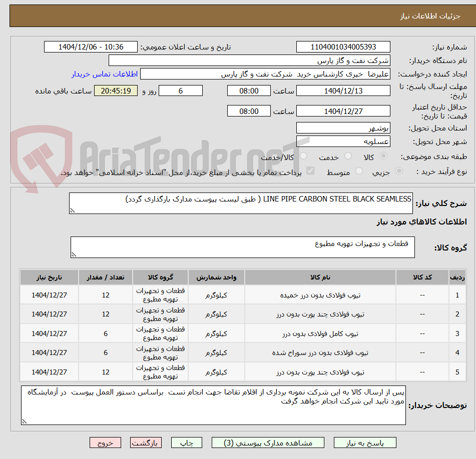Click the نام کالا column header
476x459 pixels.
[x=320, y=277]
